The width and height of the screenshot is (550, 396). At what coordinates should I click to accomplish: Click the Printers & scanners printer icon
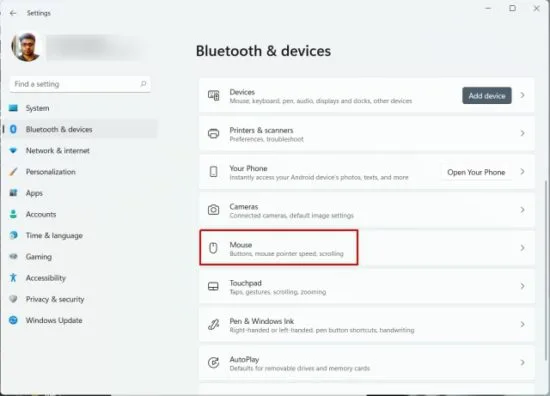pos(214,134)
